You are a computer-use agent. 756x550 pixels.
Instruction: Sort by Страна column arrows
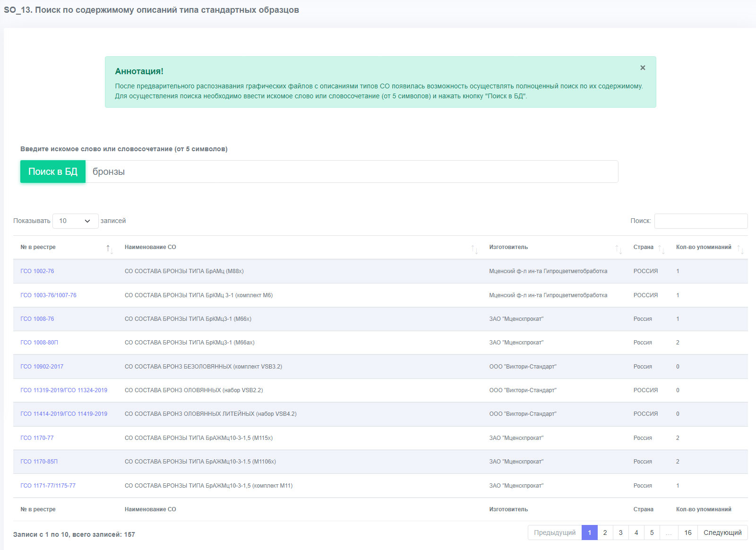[661, 249]
